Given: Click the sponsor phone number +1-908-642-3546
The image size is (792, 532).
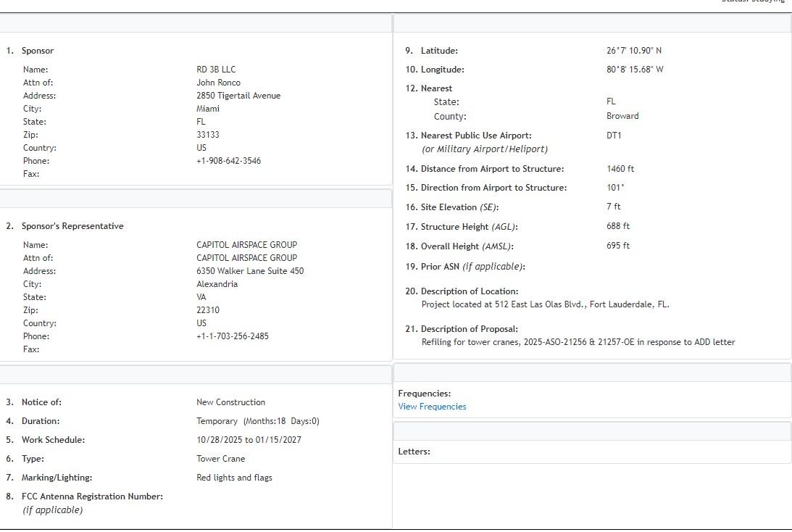Looking at the screenshot, I should 228,161.
